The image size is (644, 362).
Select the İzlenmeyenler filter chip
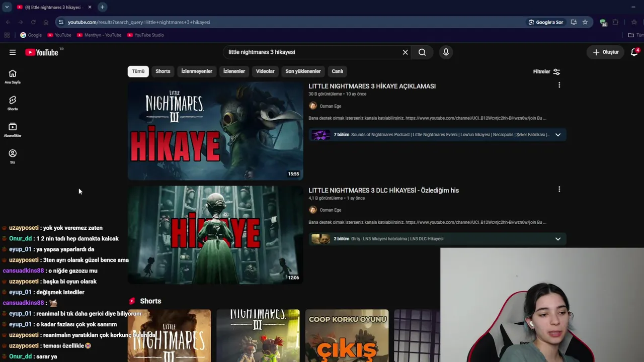(197, 71)
